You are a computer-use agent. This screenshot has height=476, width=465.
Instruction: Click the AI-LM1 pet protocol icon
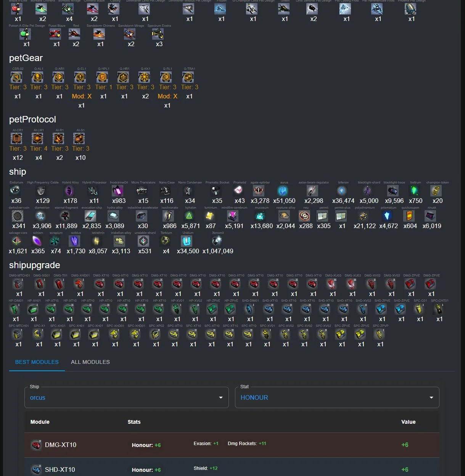click(x=37, y=138)
